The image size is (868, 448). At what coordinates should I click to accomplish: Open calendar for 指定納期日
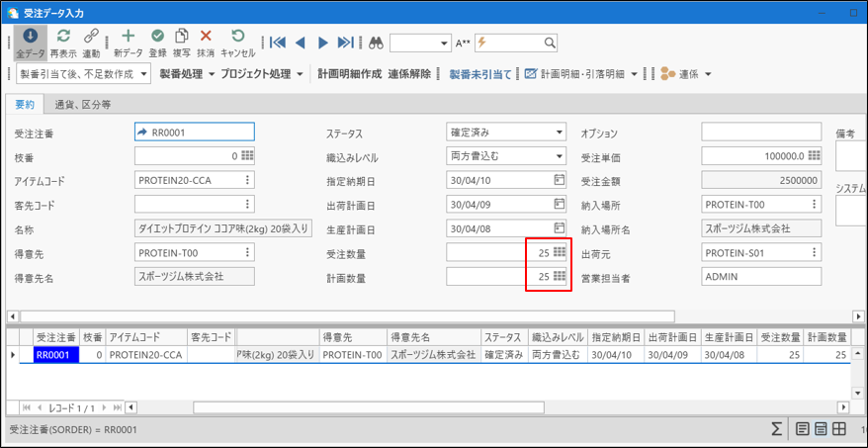coord(560,179)
